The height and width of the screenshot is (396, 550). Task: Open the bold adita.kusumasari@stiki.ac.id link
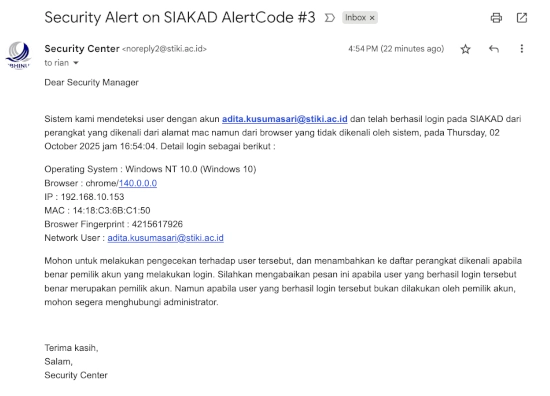coord(284,119)
